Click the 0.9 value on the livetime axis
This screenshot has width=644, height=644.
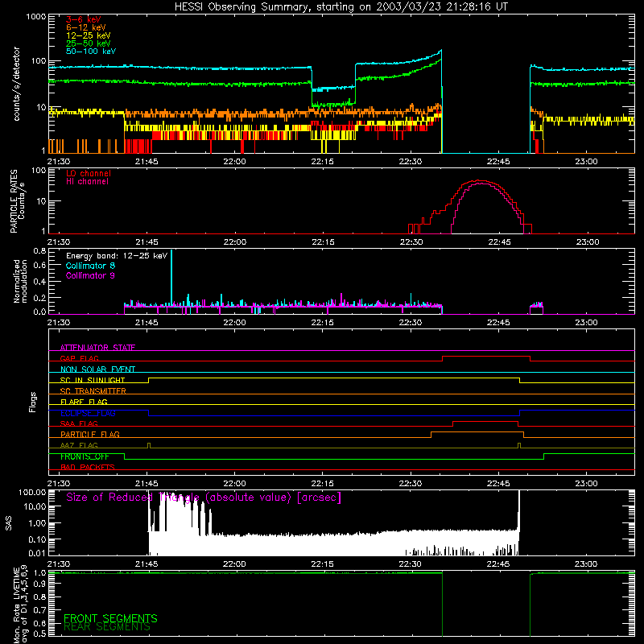[39, 584]
